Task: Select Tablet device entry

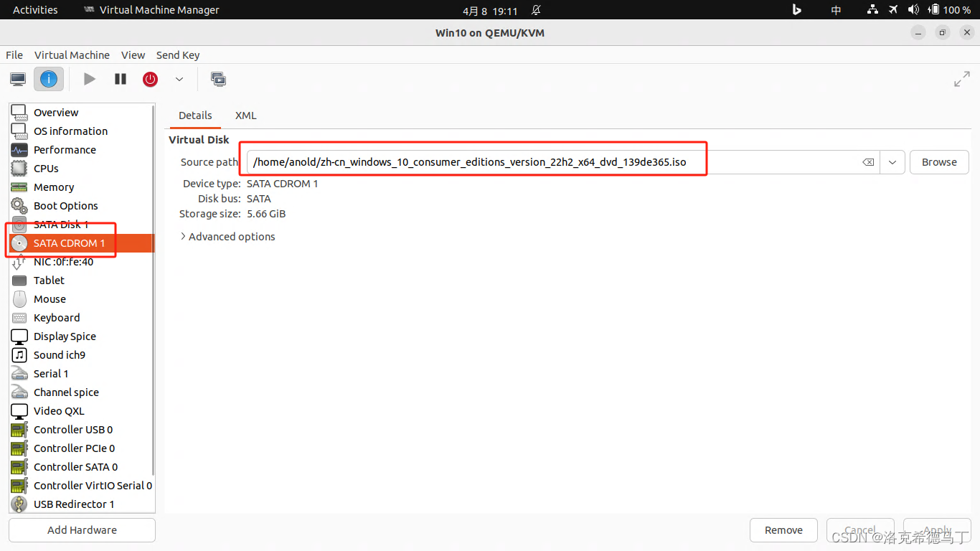Action: click(81, 281)
